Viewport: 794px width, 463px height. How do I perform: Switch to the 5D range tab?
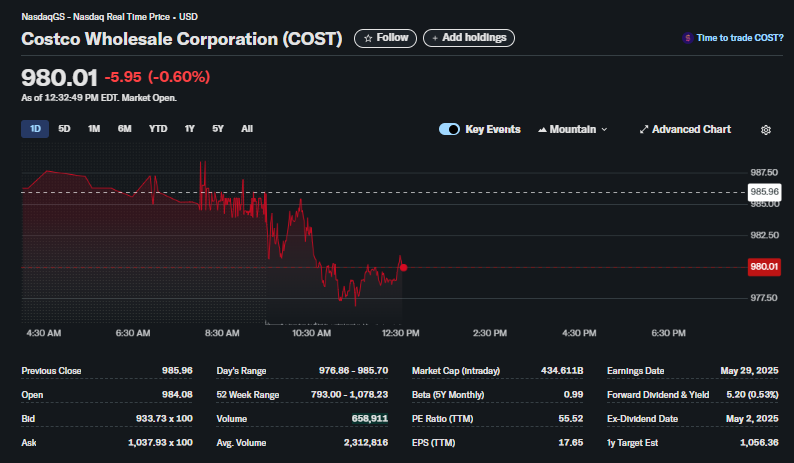click(x=64, y=129)
